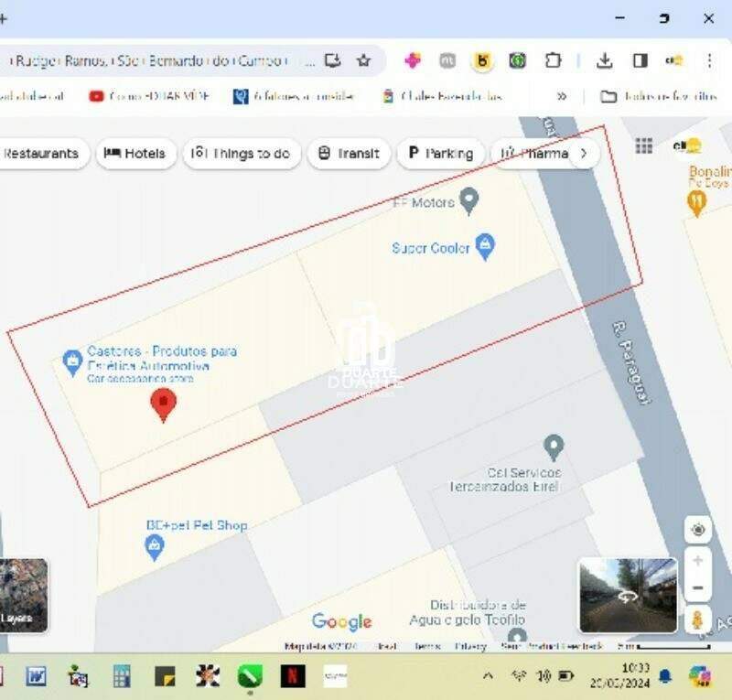Image resolution: width=732 pixels, height=700 pixels.
Task: Click the Street View pegman icon
Action: [x=698, y=620]
